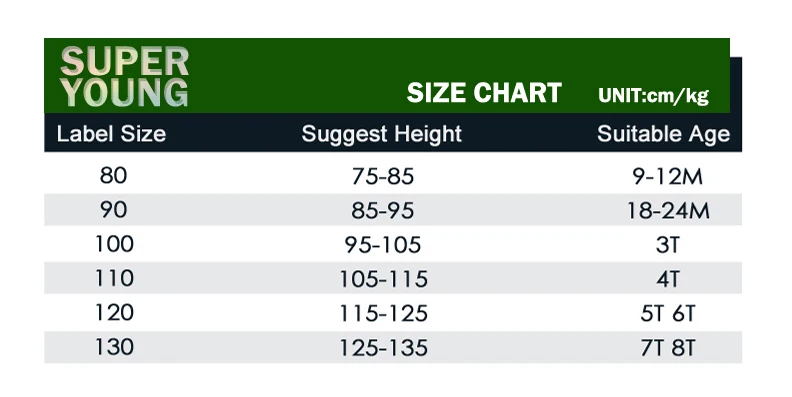Click the UNIT:cm/kg label
This screenshot has height=397, width=792.
(653, 95)
